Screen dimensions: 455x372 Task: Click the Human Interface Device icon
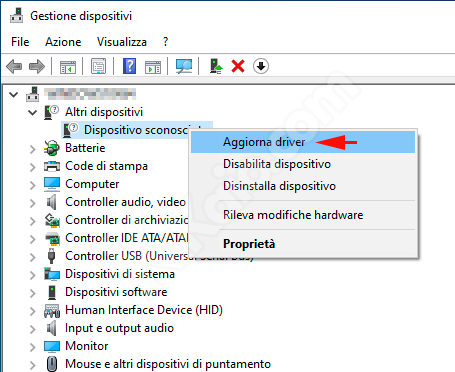pos(52,310)
